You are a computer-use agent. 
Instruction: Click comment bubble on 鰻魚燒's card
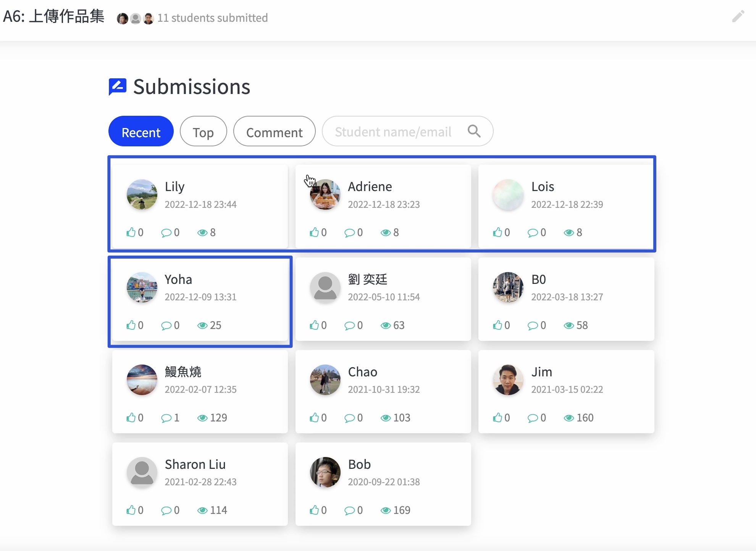click(166, 418)
